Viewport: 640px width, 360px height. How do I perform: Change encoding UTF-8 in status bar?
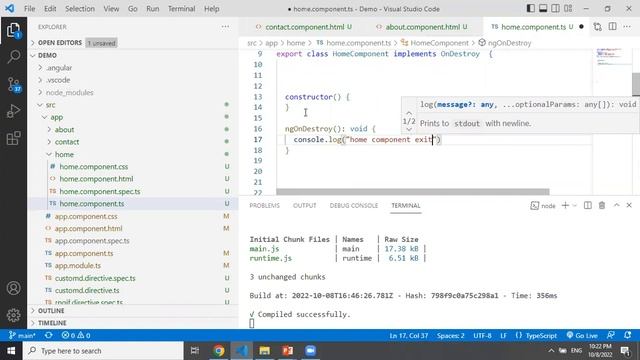click(482, 335)
